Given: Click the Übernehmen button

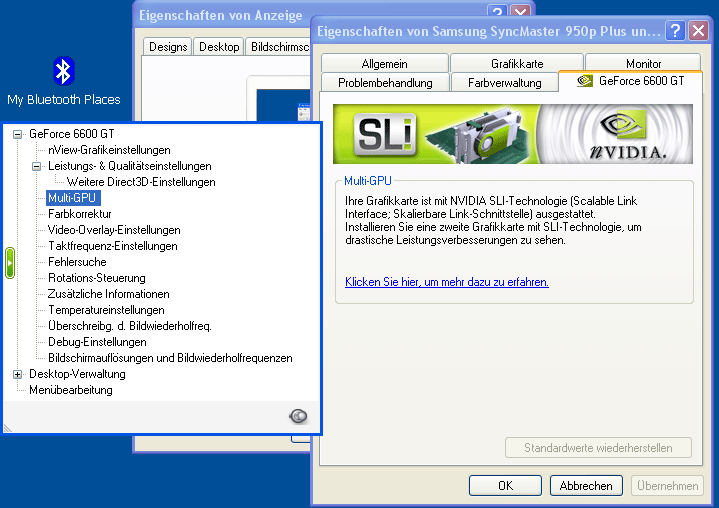Looking at the screenshot, I should click(667, 486).
